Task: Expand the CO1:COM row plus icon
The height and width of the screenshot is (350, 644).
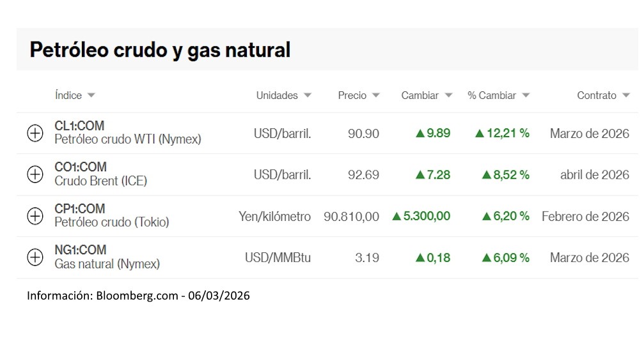Action: click(35, 174)
